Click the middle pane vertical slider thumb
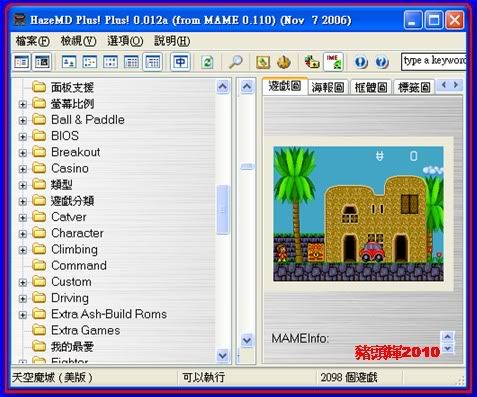The height and width of the screenshot is (397, 477). coord(247,166)
